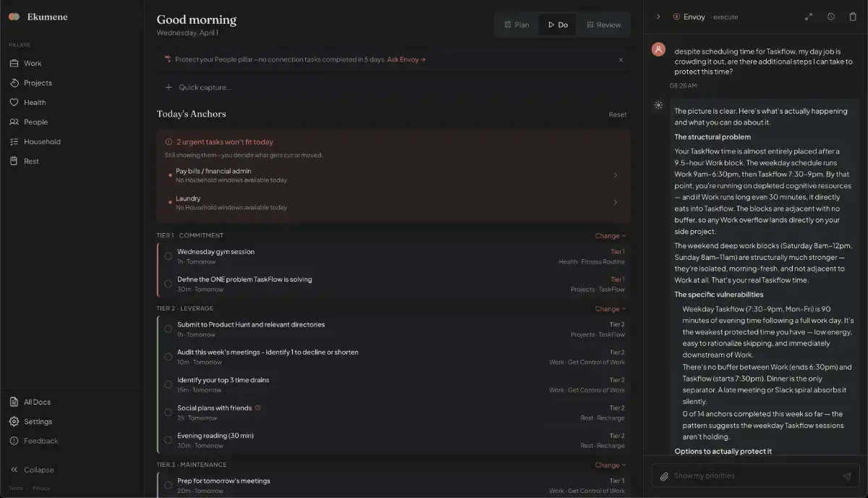The image size is (868, 498).
Task: Focus the Show my priorities chat input
Action: click(x=752, y=476)
